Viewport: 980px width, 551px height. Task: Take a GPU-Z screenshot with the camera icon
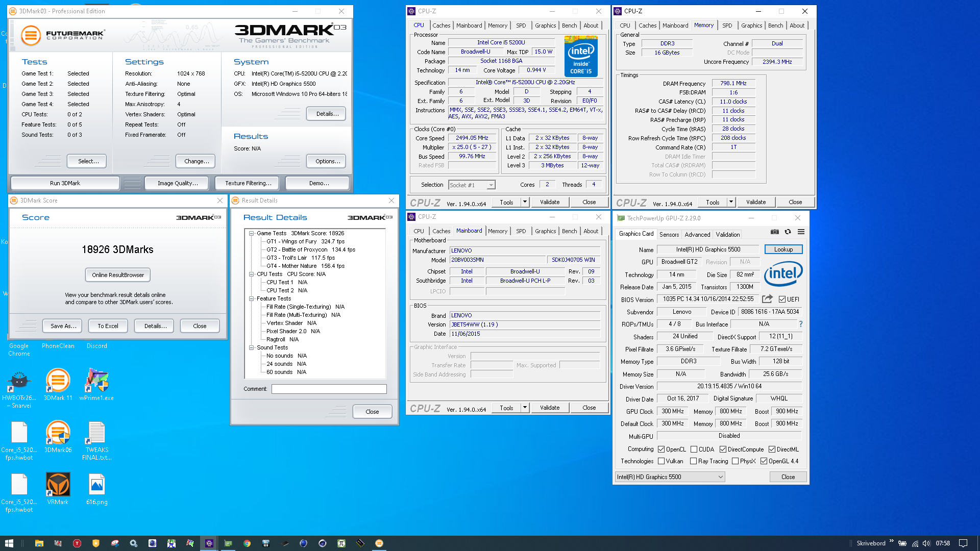pos(774,232)
